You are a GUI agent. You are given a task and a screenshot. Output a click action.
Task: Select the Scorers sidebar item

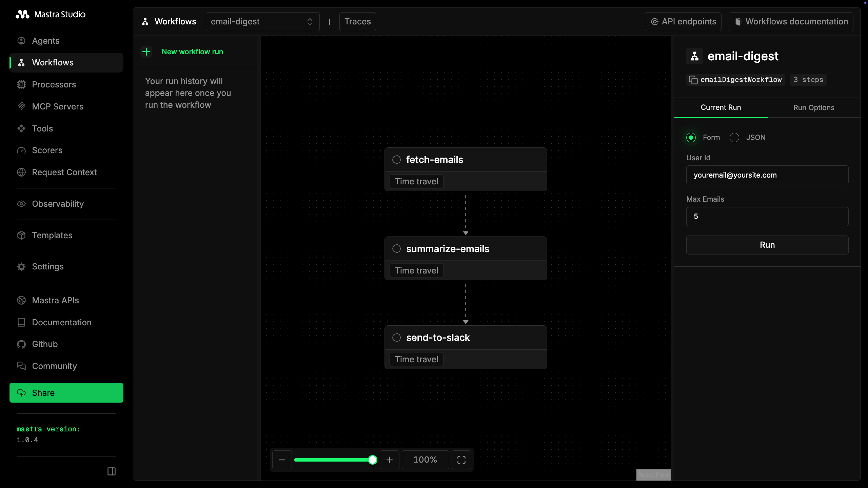47,150
